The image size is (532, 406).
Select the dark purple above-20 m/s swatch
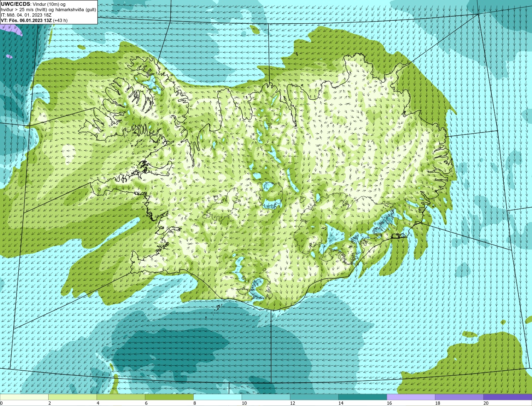(x=508, y=397)
